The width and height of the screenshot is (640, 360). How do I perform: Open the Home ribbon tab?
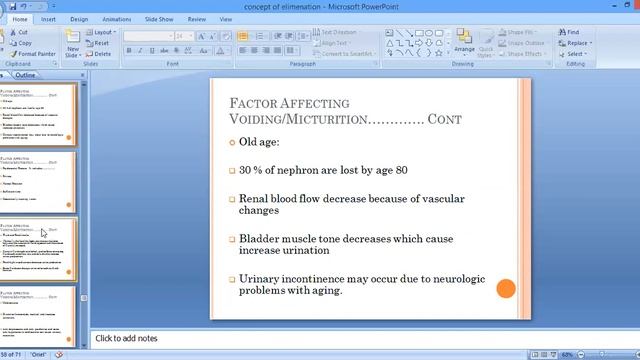tap(20, 19)
